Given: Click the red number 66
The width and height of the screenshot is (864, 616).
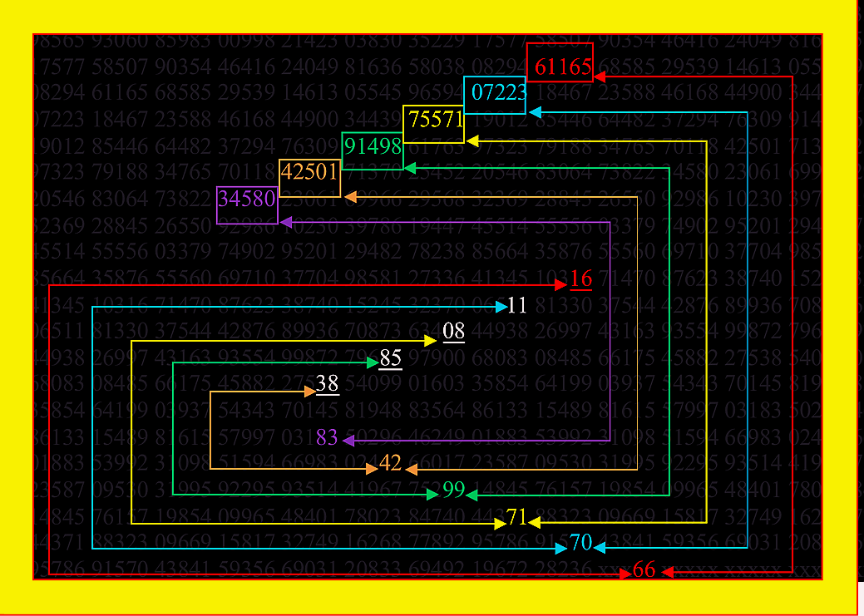Looking at the screenshot, I should (x=644, y=570).
